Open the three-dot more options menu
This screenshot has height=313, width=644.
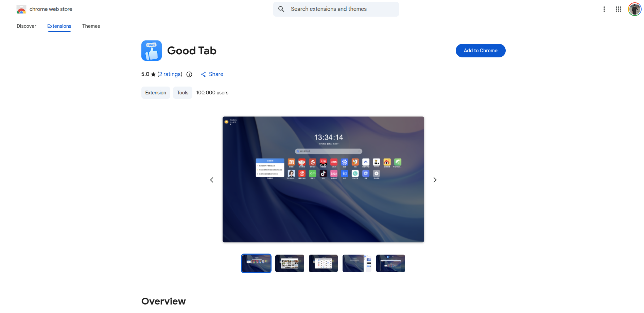point(604,9)
